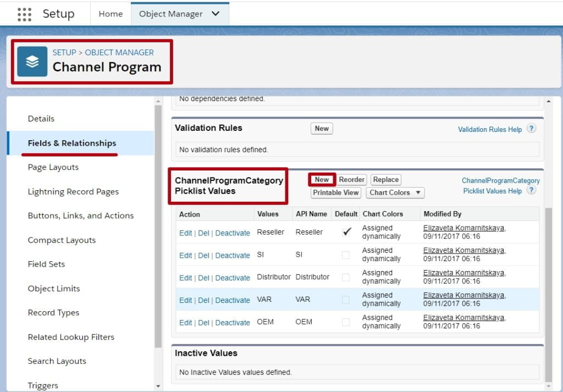This screenshot has height=392, width=563.
Task: Click the main panel scrollbar thumb
Action: 549,294
